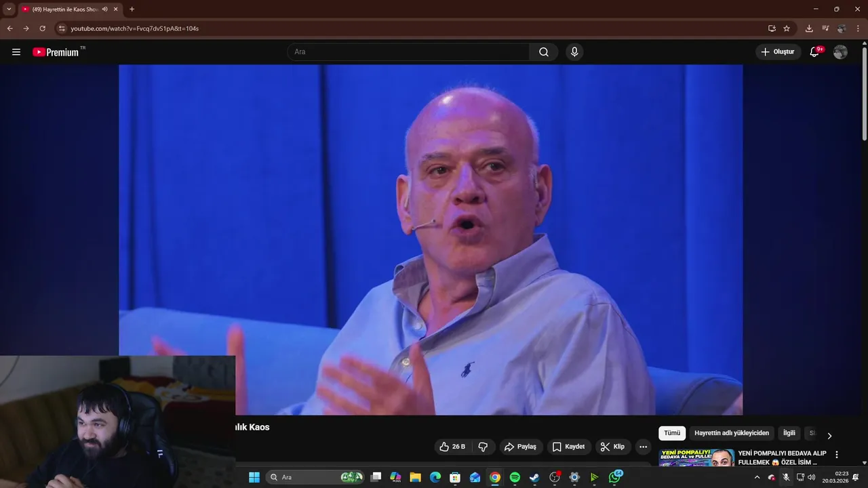Open WhatsApp from taskbar
Viewport: 868px width, 488px height.
[x=615, y=477]
